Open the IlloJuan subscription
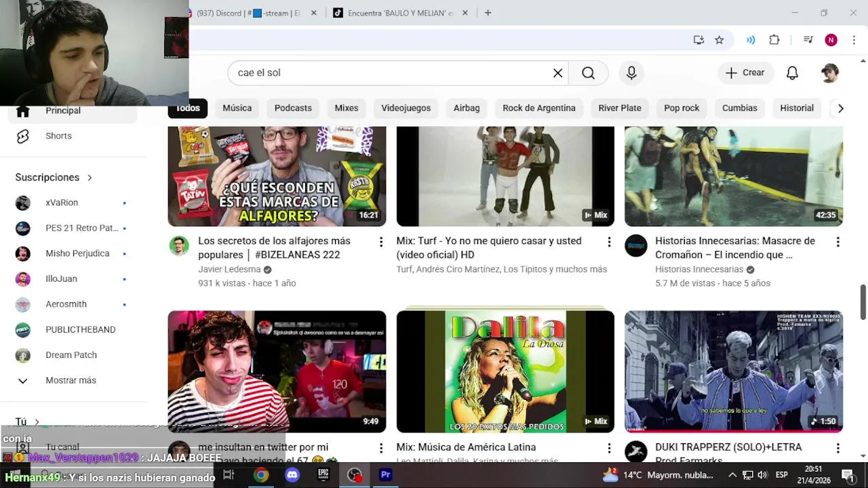This screenshot has width=868, height=488. click(72, 279)
